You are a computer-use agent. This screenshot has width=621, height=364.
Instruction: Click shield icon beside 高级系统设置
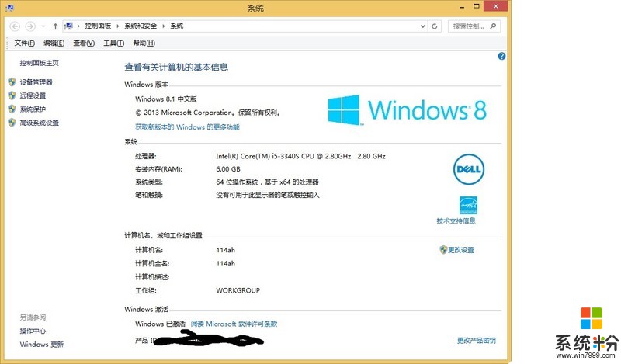(x=12, y=123)
